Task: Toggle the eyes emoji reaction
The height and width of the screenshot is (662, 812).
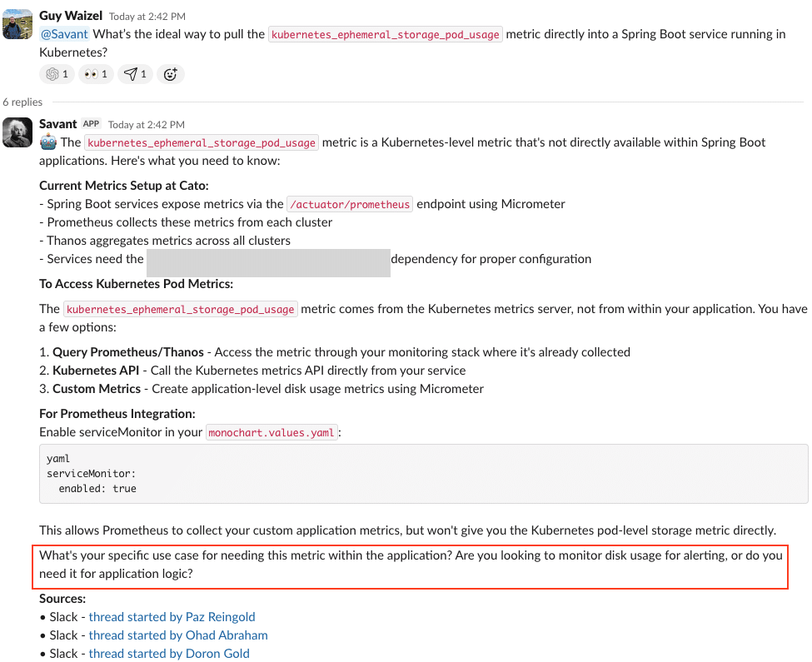Action: click(95, 74)
